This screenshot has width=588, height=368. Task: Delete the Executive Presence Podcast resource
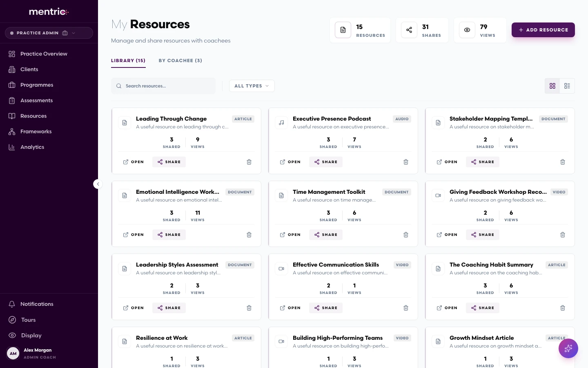tap(406, 162)
